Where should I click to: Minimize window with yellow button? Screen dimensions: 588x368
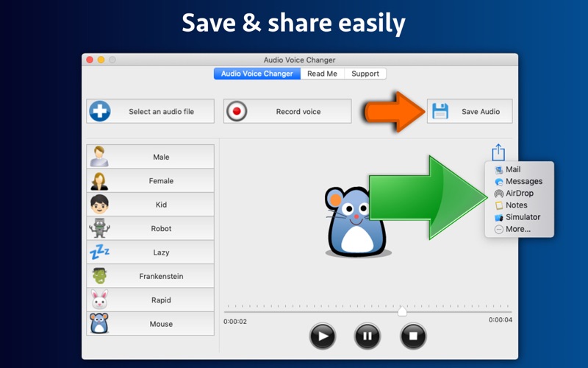pos(101,60)
